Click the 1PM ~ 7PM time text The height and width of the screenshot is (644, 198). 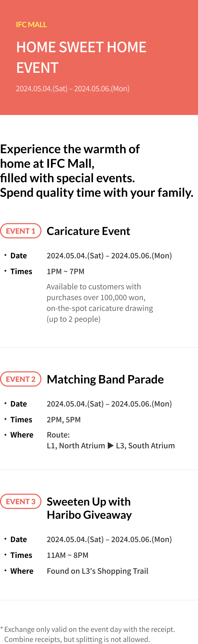tap(65, 271)
